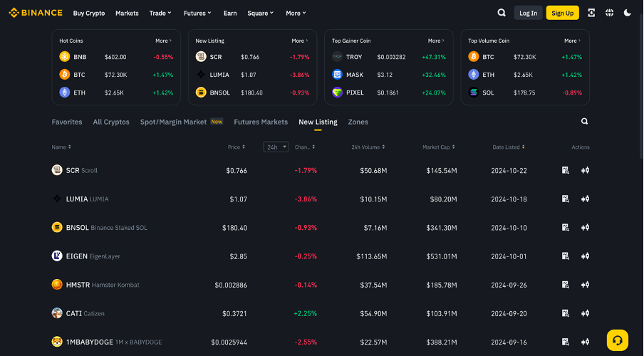
Task: Expand the Futures dropdown in the top nav
Action: click(197, 13)
